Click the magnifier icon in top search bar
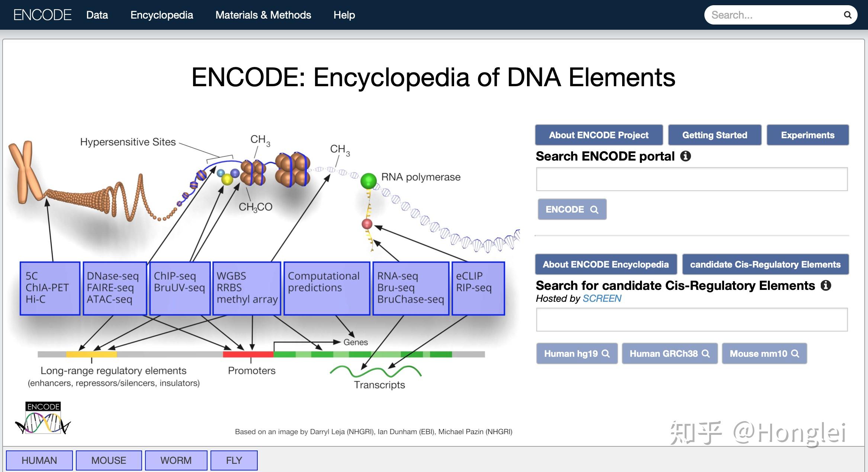The image size is (868, 472). (847, 15)
